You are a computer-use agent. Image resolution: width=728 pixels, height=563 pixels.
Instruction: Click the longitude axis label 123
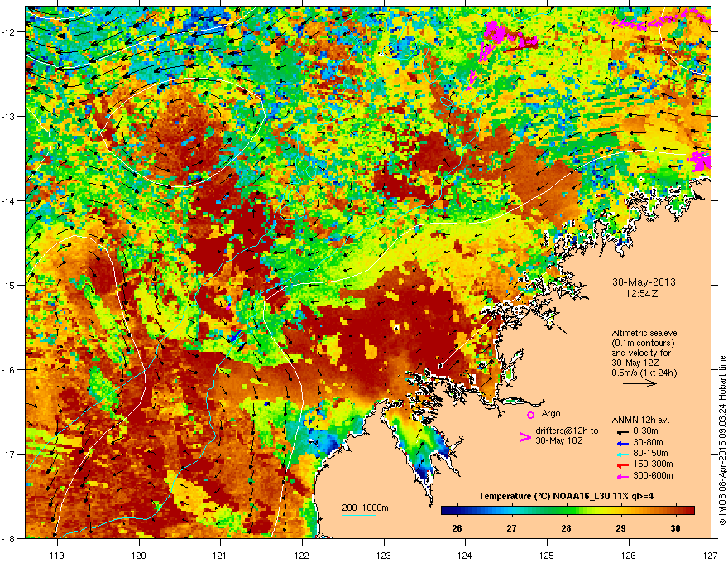coord(384,555)
